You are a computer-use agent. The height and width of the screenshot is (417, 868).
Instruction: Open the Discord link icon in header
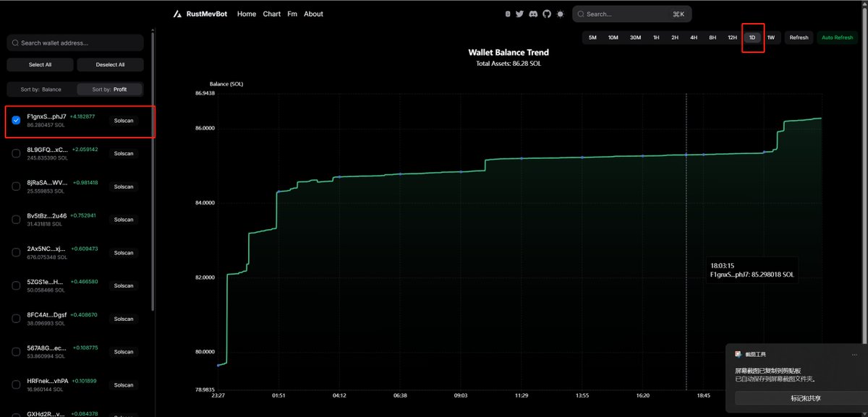click(x=533, y=14)
